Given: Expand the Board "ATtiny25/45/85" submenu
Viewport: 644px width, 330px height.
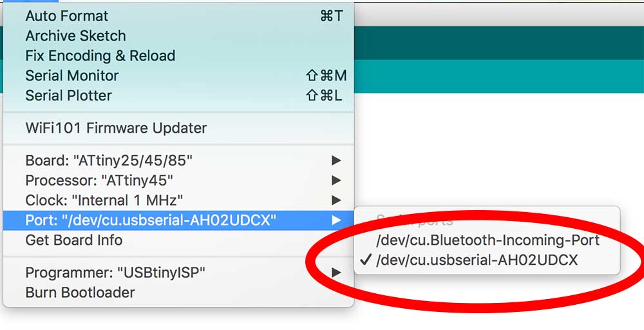Looking at the screenshot, I should [178, 160].
